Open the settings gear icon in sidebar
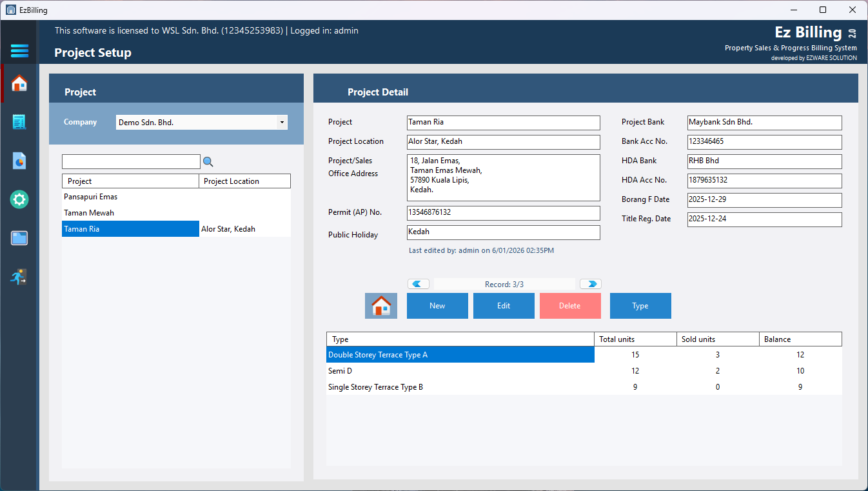The height and width of the screenshot is (491, 868). point(19,199)
